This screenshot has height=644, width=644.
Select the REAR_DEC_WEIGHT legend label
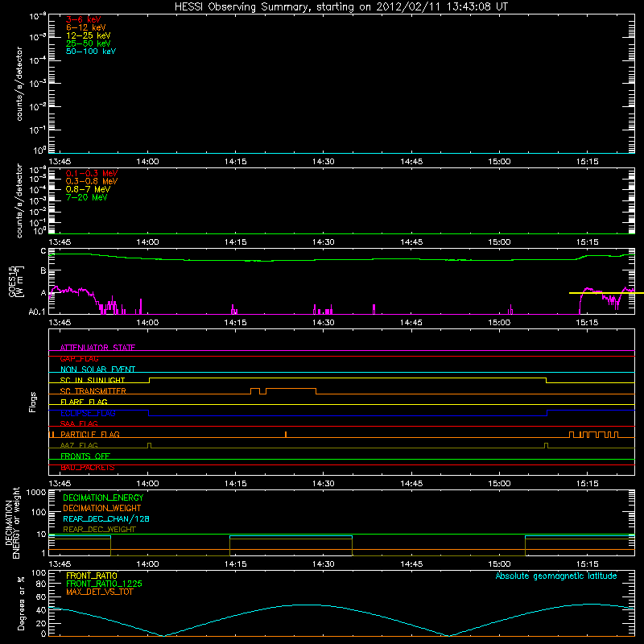tap(99, 530)
